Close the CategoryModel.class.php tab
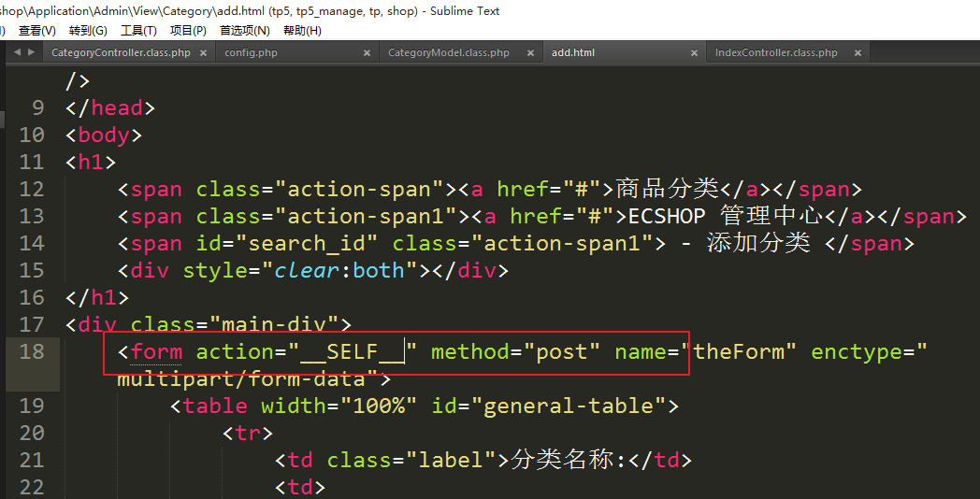 pyautogui.click(x=530, y=53)
